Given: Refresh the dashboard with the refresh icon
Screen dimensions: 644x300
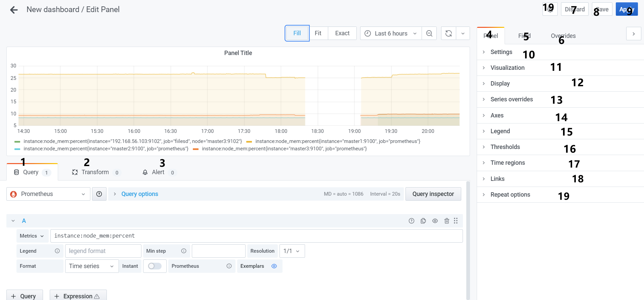Looking at the screenshot, I should 448,33.
